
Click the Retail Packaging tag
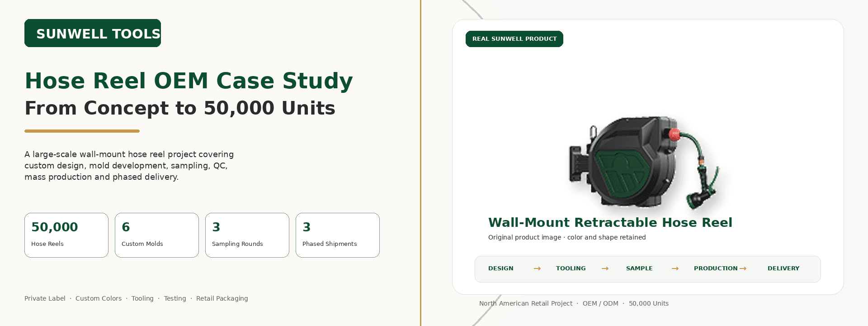[222, 298]
